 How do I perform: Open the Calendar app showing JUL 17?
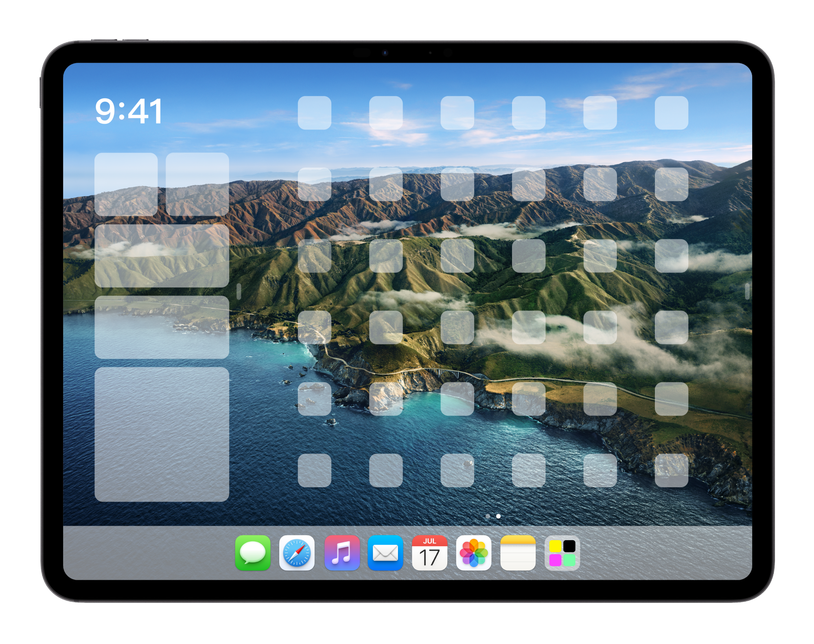(429, 553)
